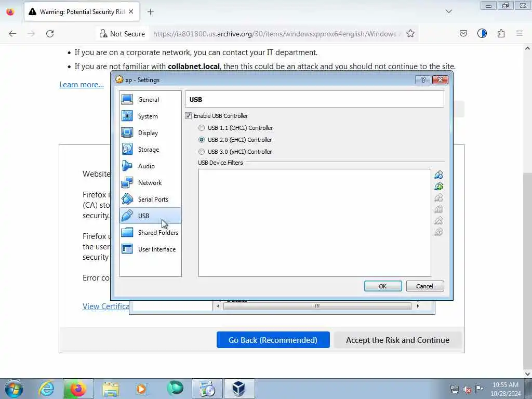Select USB 1.1 (OHCI) Controller

point(202,128)
